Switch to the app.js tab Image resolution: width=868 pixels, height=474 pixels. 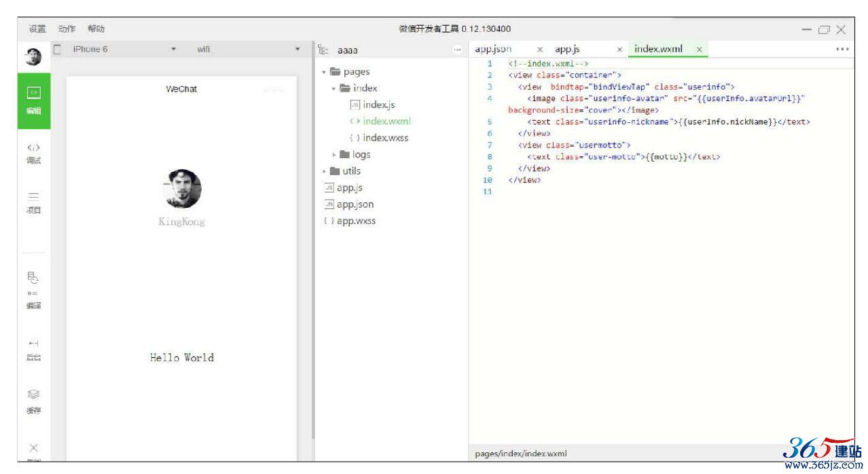coord(567,50)
